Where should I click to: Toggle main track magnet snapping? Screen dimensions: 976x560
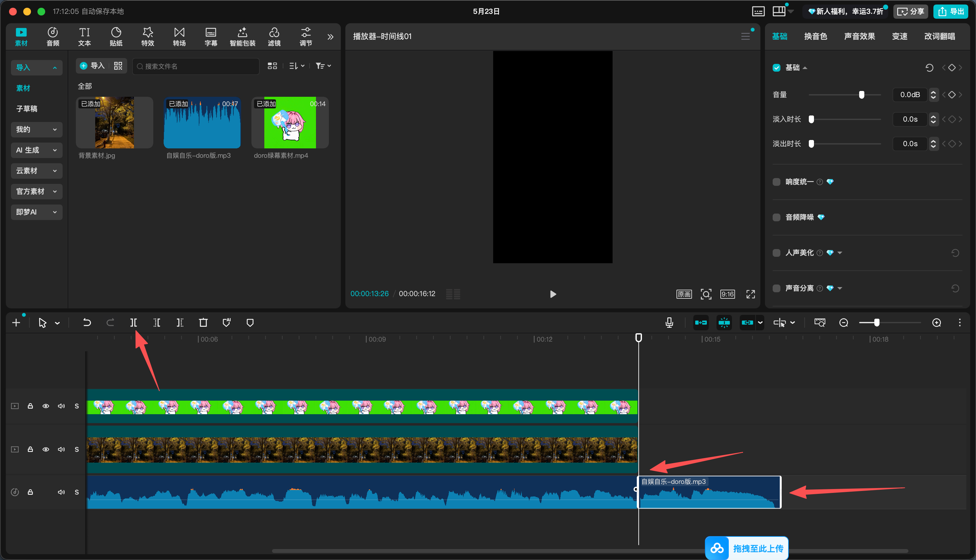click(x=701, y=323)
